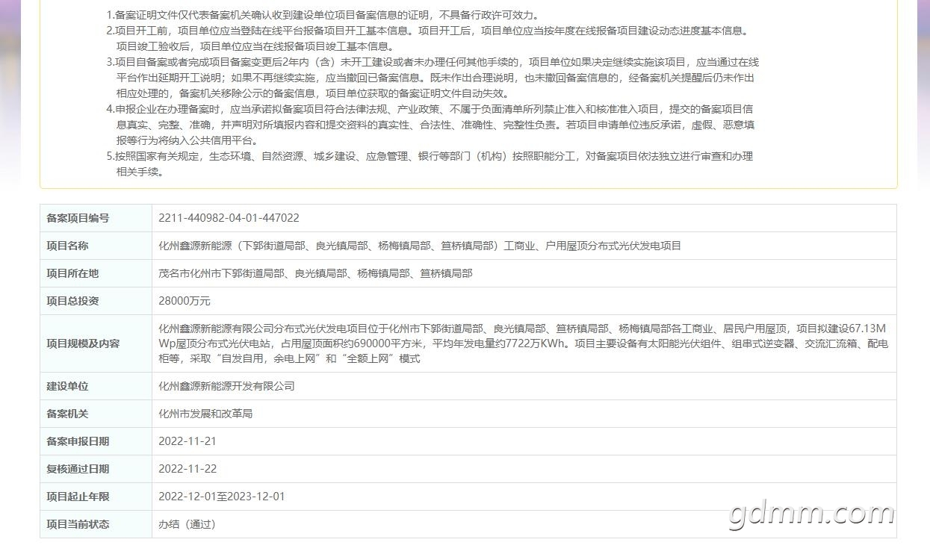
Task: Click the project code 2211-440982-04-01-447022
Action: coord(229,218)
